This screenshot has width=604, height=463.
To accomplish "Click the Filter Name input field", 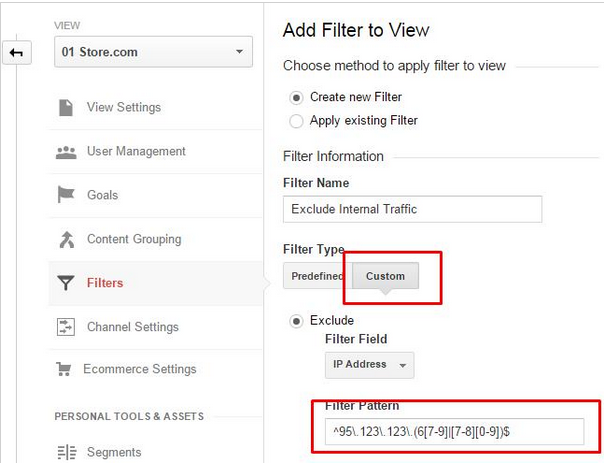I will (412, 209).
